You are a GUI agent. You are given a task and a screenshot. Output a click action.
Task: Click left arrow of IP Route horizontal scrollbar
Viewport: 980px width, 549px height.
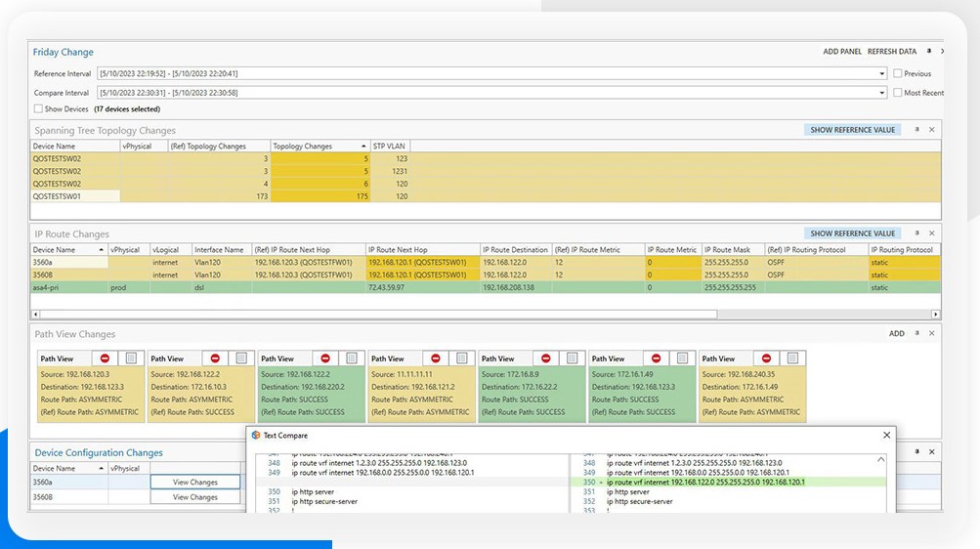[x=35, y=315]
